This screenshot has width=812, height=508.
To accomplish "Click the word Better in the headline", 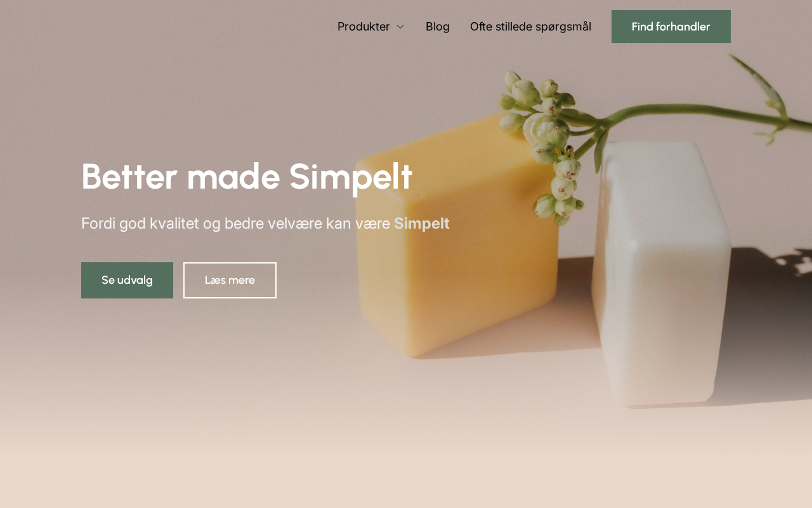I will [x=129, y=177].
